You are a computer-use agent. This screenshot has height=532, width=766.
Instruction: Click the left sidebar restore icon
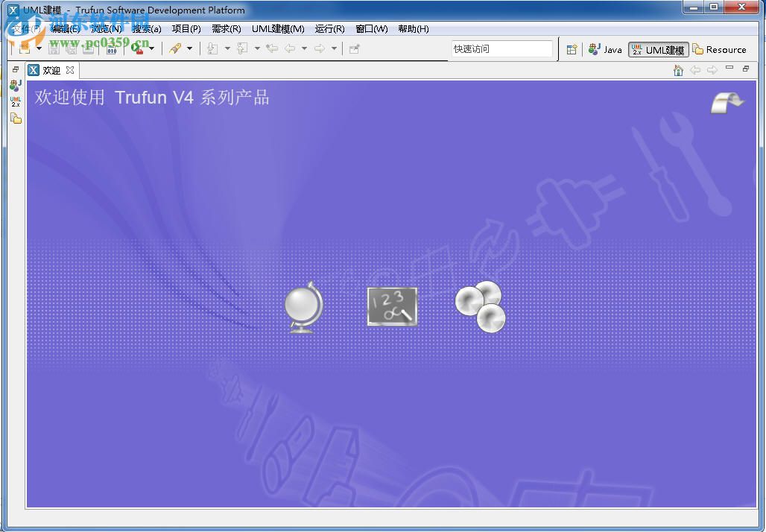pyautogui.click(x=16, y=69)
